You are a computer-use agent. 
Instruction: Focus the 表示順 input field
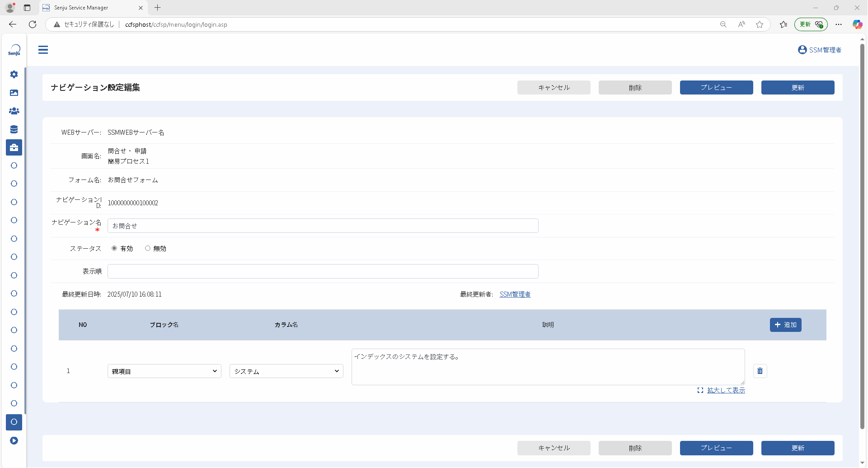323,271
